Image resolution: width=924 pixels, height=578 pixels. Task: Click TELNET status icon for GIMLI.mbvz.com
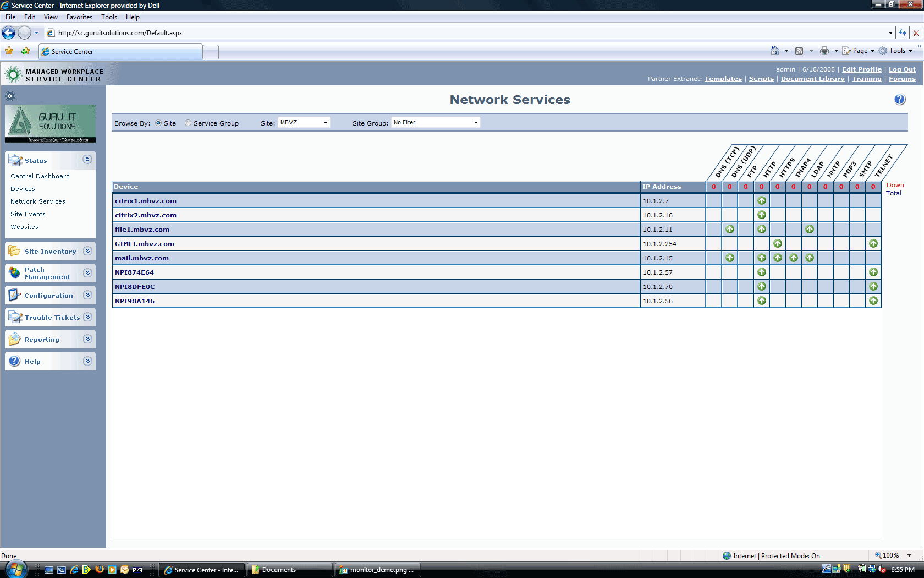pyautogui.click(x=873, y=244)
